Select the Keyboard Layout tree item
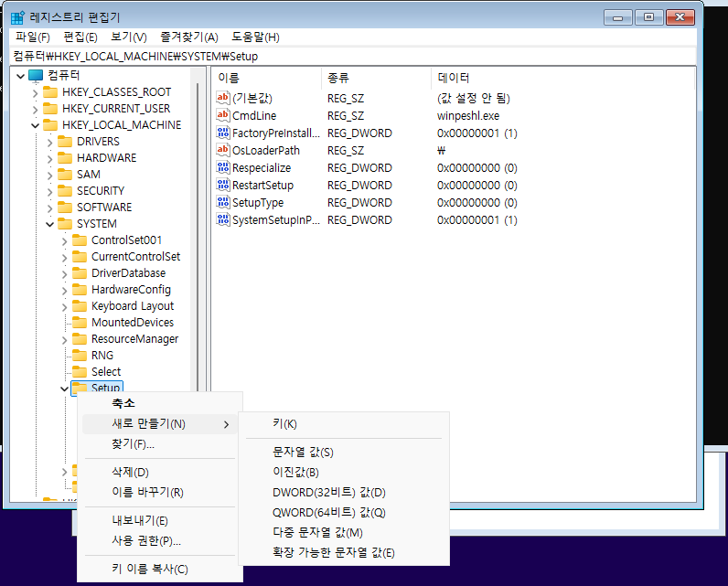 133,306
